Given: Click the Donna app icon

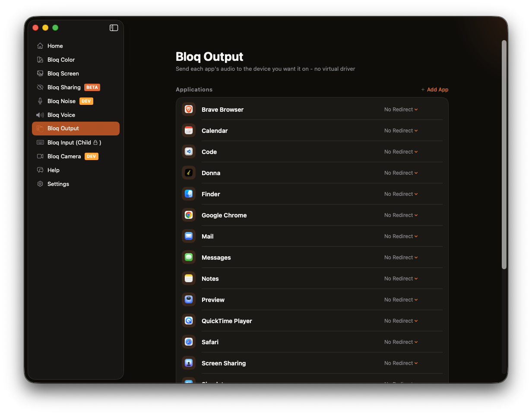Looking at the screenshot, I should pyautogui.click(x=189, y=173).
